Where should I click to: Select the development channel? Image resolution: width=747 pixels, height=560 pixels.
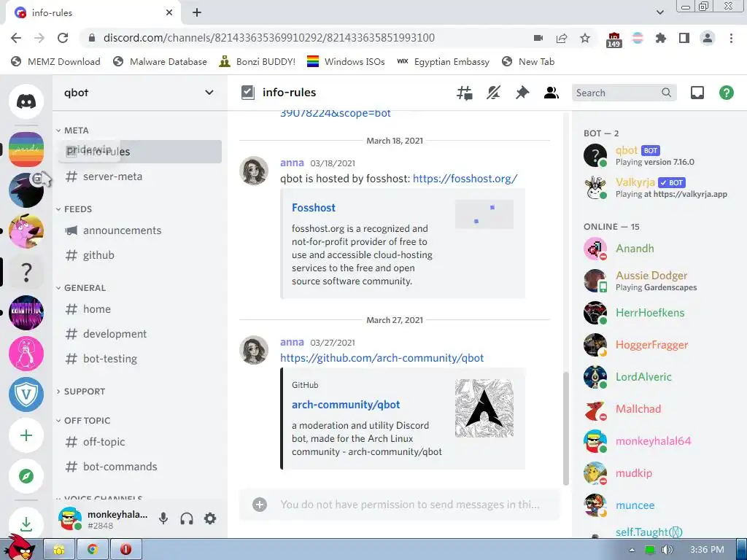[140, 334]
